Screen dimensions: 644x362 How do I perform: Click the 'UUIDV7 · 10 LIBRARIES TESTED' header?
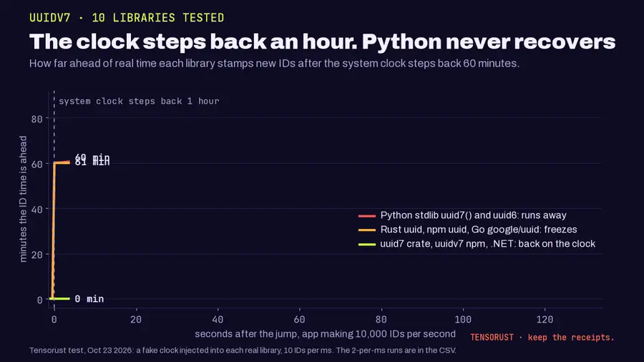tap(127, 18)
